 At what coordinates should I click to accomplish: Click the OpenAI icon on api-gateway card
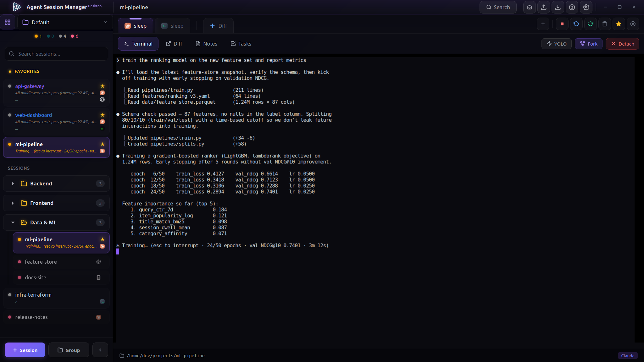coord(102,100)
